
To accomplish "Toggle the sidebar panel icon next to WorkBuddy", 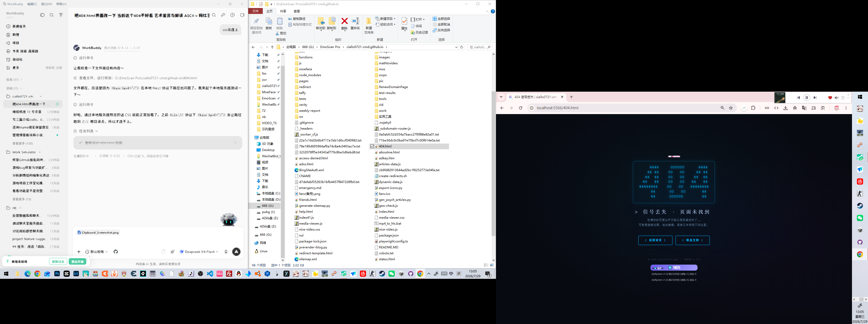I will tap(42, 15).
